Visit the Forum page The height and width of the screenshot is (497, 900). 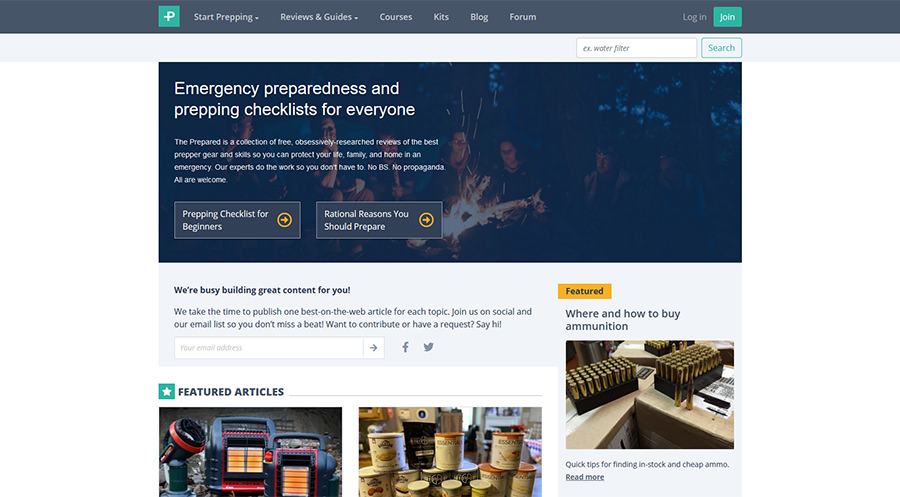tap(523, 17)
